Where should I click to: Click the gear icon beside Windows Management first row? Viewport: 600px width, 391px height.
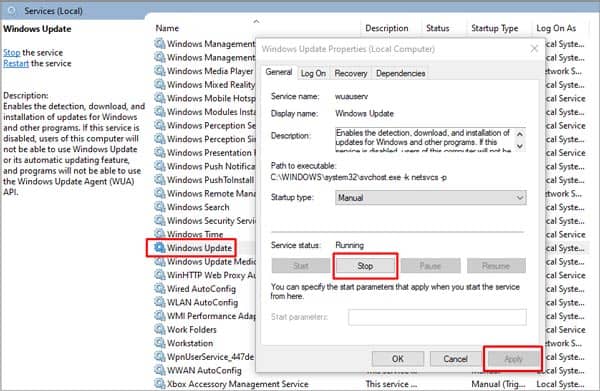tap(160, 44)
